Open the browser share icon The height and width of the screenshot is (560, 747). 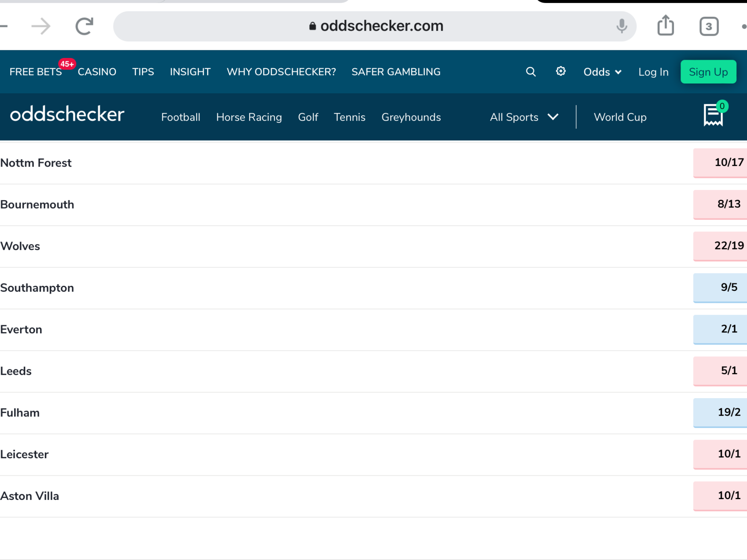click(666, 26)
